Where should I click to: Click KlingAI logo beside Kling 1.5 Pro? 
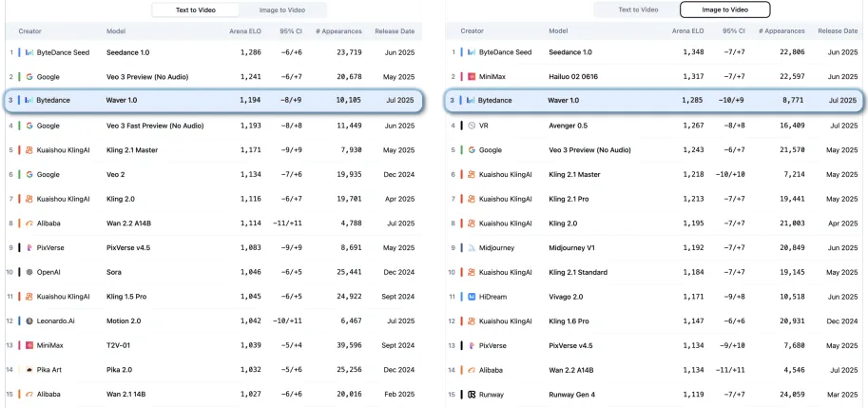pyautogui.click(x=29, y=296)
